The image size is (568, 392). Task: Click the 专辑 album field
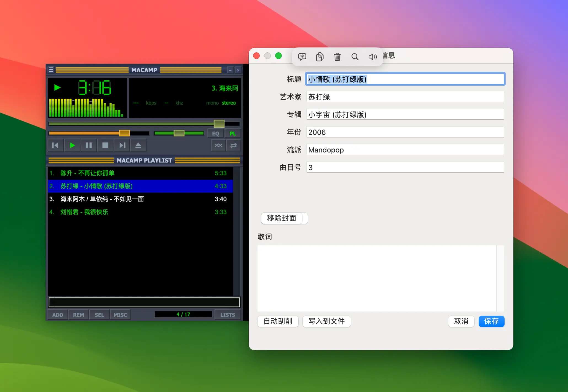click(405, 114)
